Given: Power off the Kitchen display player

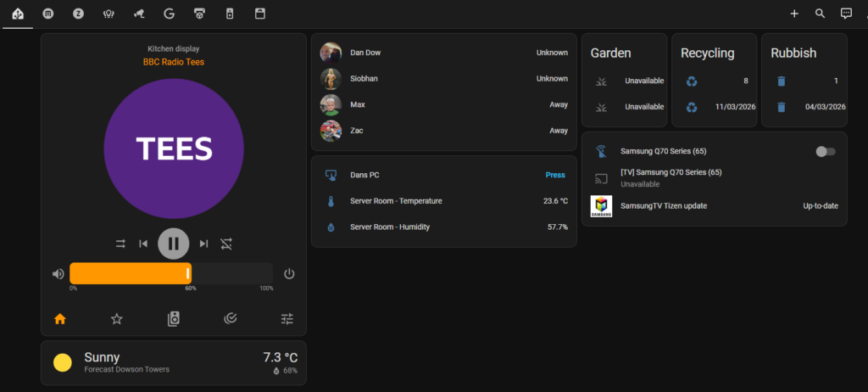Looking at the screenshot, I should [289, 273].
